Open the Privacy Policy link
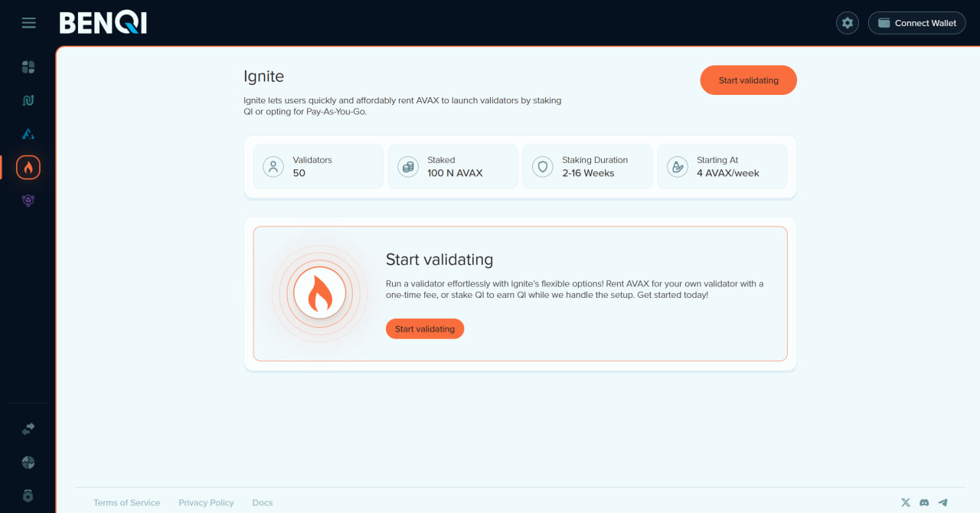Image resolution: width=980 pixels, height=513 pixels. pos(206,503)
